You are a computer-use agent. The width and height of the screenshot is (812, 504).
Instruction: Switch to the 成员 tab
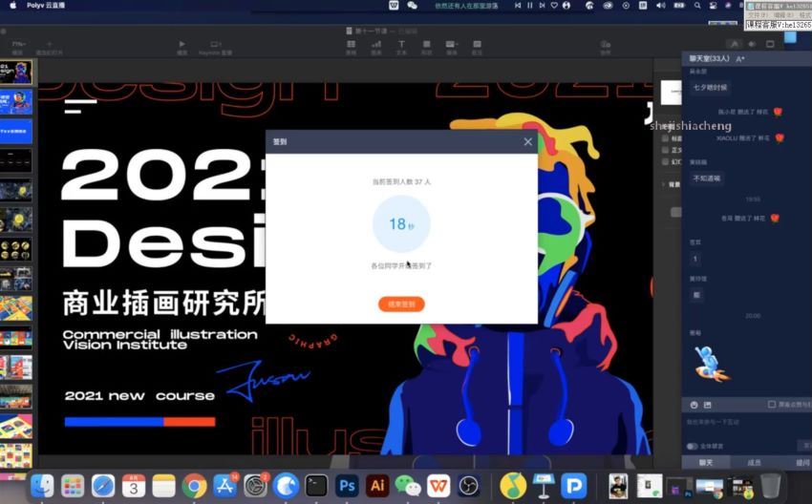pos(754,462)
